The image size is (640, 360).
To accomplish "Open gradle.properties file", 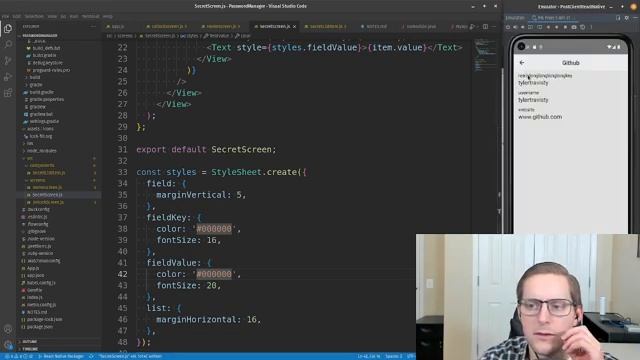I will coord(47,100).
